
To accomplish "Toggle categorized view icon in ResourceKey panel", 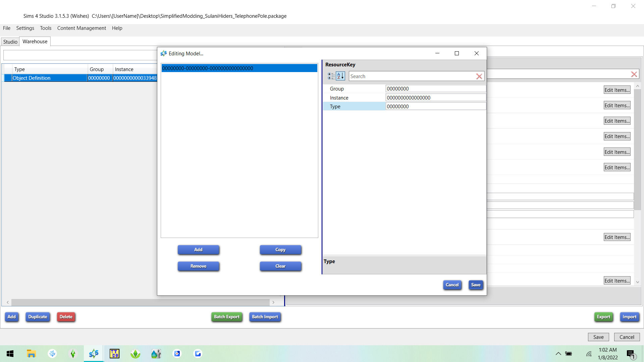I will coord(331,76).
